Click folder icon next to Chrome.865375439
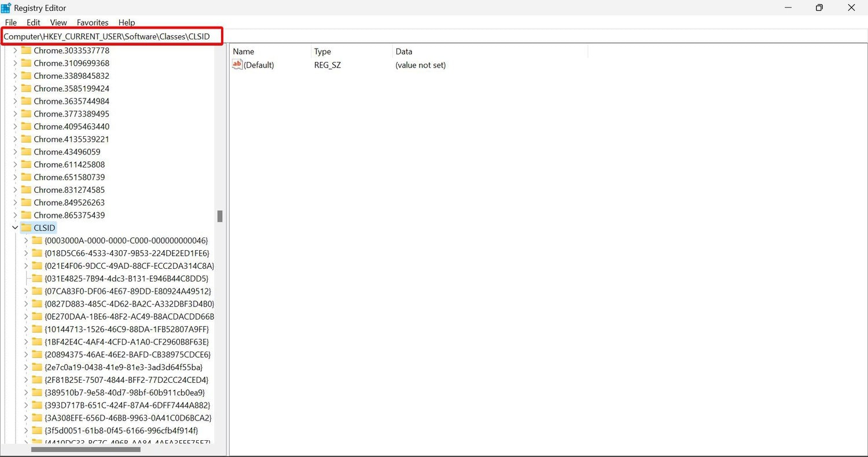 coord(26,215)
